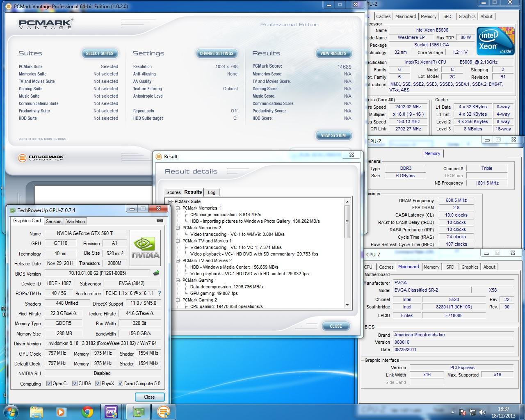Open the Action Center flag icon
525x420 pixels.
point(463,412)
